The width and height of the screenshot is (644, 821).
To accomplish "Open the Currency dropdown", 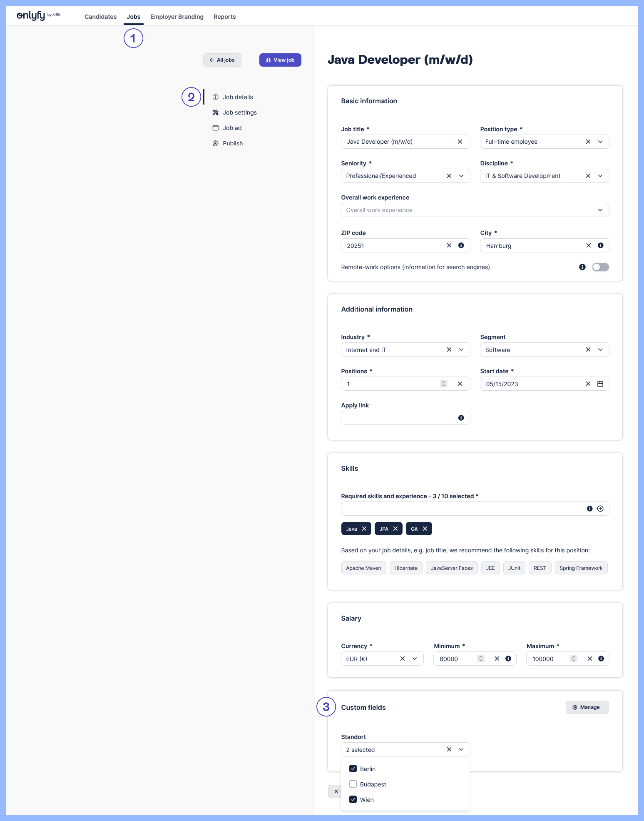I will 415,659.
